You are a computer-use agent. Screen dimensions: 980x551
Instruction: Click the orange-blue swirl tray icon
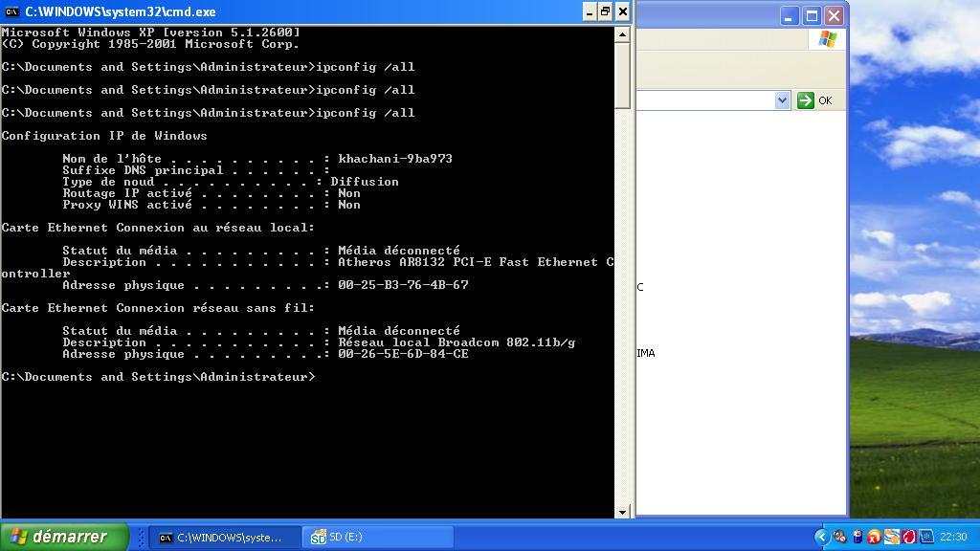coord(891,537)
